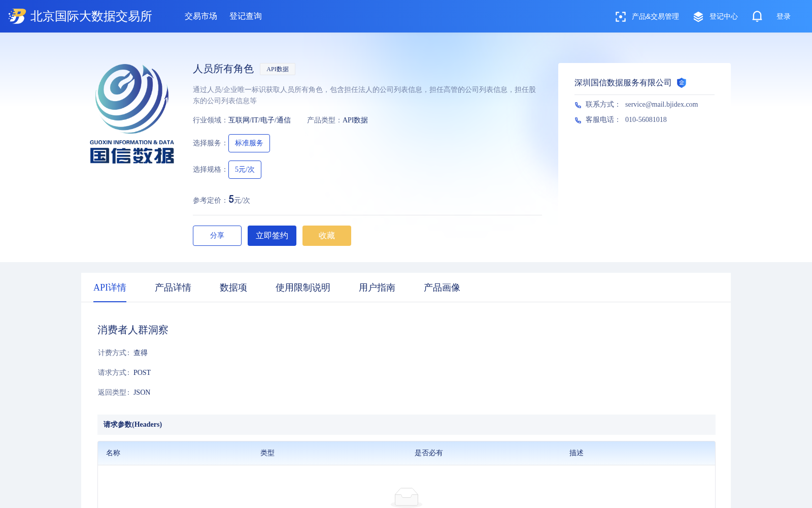
Task: Switch to the 数据项 tab
Action: point(233,288)
